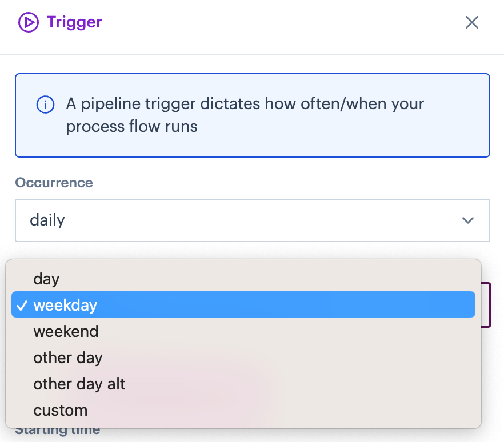The width and height of the screenshot is (504, 442).
Task: Click the info icon in the blue banner
Action: pyautogui.click(x=45, y=105)
